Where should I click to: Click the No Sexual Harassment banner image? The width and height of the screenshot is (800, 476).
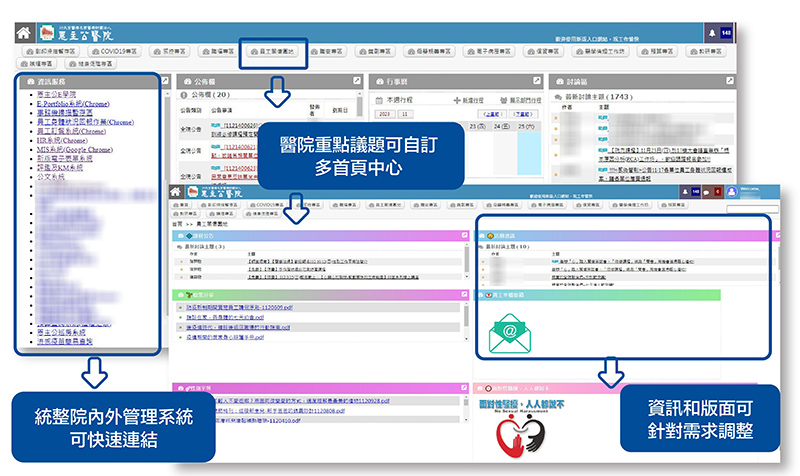click(521, 429)
